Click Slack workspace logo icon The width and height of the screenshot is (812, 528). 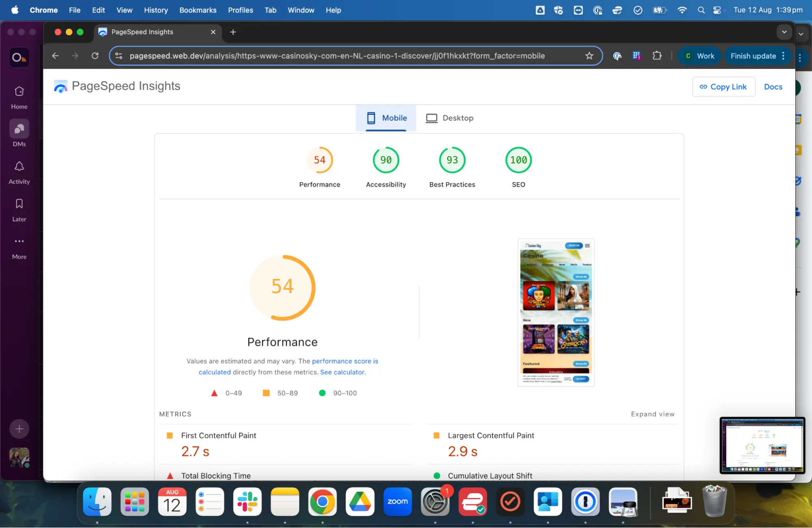pyautogui.click(x=19, y=58)
